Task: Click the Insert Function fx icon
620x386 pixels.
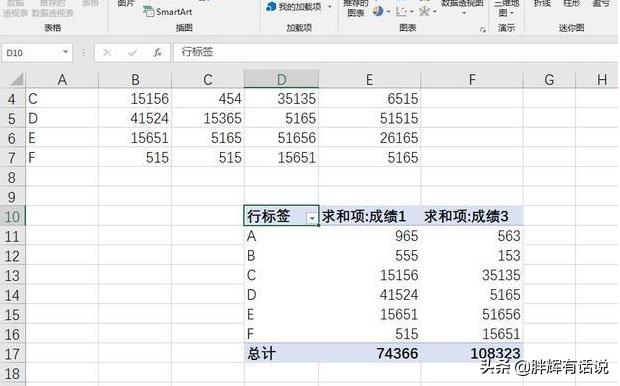Action: click(x=157, y=52)
